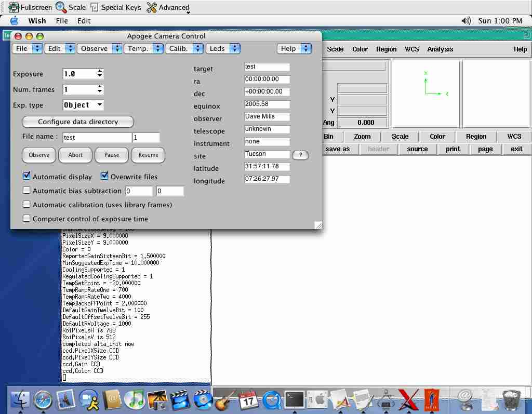Open Wish menu in menu bar
Image resolution: width=532 pixels, height=414 pixels.
pos(37,21)
